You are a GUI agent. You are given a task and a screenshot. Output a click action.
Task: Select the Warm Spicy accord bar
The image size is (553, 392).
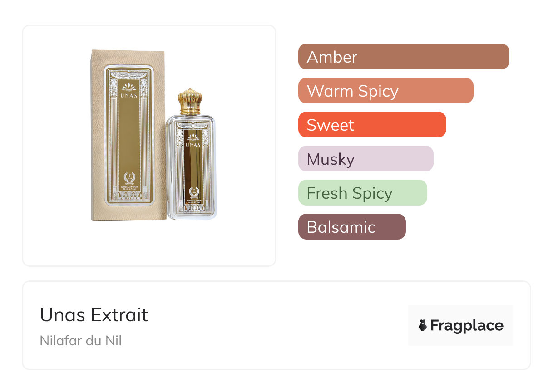click(x=385, y=91)
